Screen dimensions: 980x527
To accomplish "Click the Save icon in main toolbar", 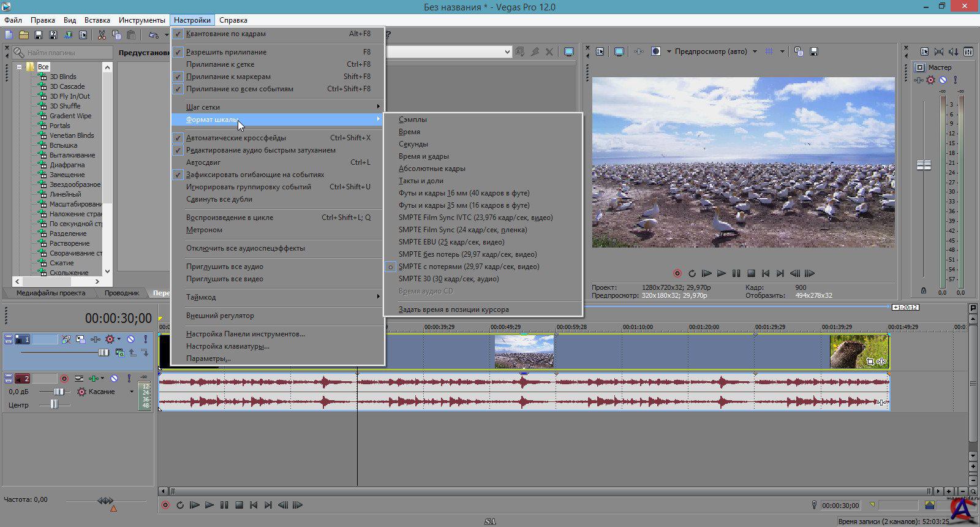I will (39, 36).
